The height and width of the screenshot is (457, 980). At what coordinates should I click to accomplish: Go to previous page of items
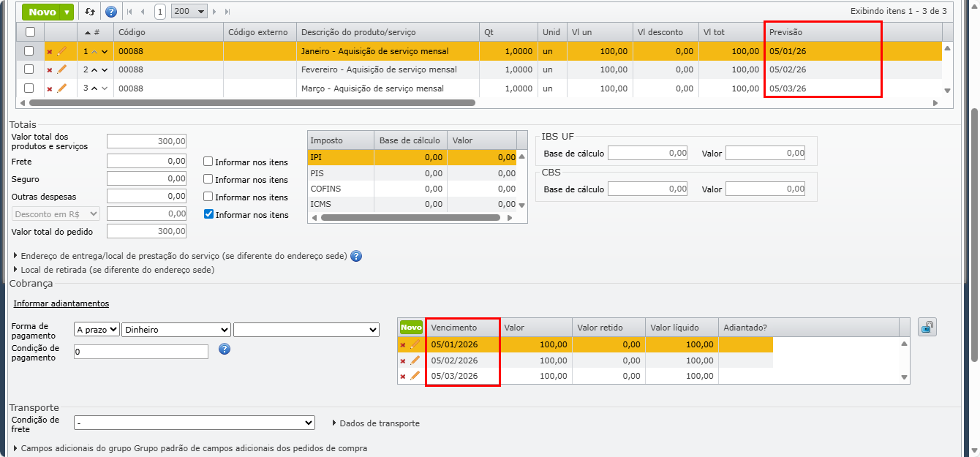pyautogui.click(x=143, y=12)
